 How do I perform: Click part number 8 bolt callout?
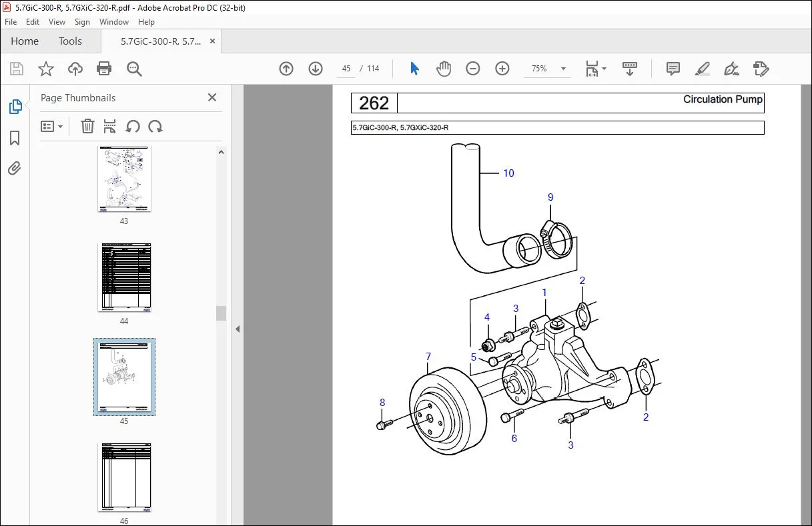pos(382,402)
